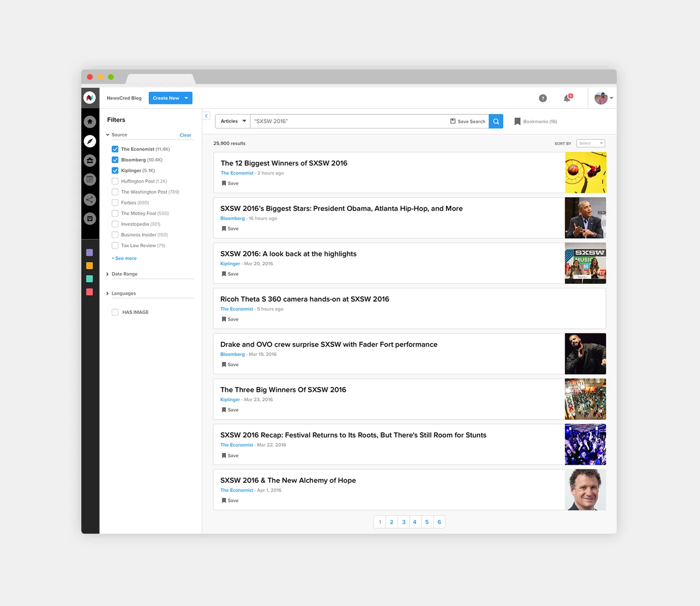
Task: Check the Forbes source filter
Action: [115, 203]
